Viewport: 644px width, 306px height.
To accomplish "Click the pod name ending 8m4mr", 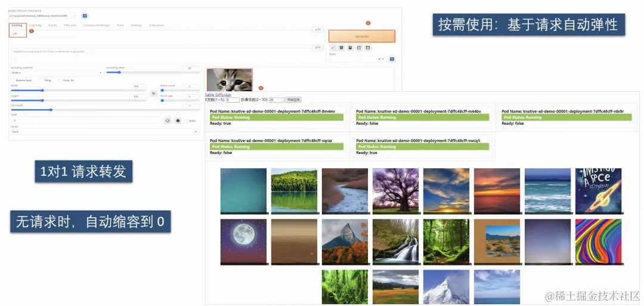I will (273, 112).
